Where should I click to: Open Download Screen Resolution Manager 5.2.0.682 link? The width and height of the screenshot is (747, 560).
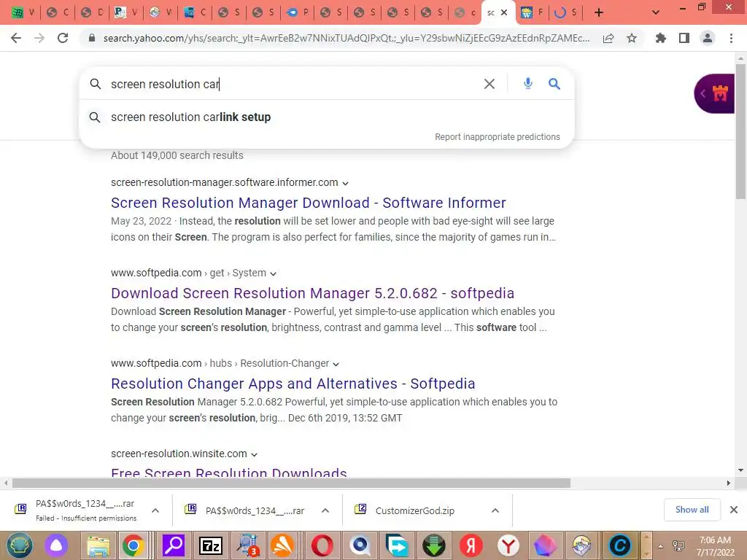312,293
